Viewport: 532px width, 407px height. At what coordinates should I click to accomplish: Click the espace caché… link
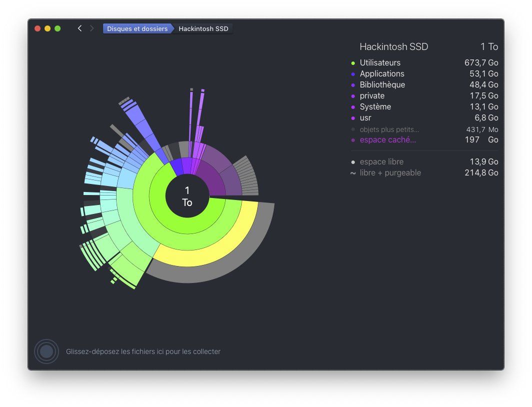coord(387,140)
